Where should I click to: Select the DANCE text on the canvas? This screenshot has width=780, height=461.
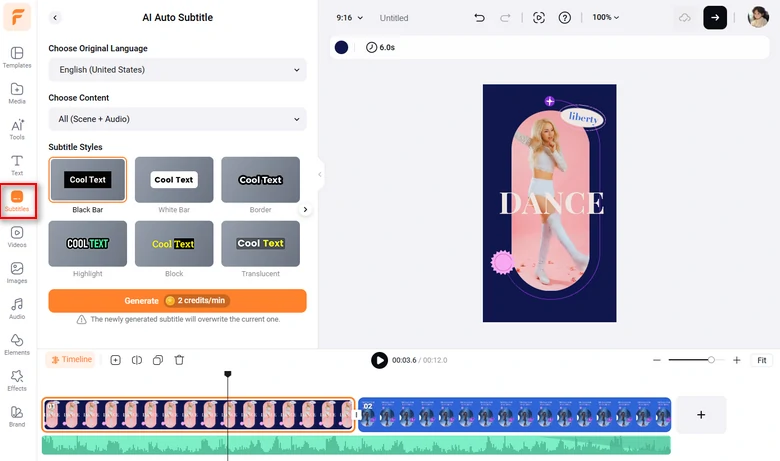tap(551, 203)
